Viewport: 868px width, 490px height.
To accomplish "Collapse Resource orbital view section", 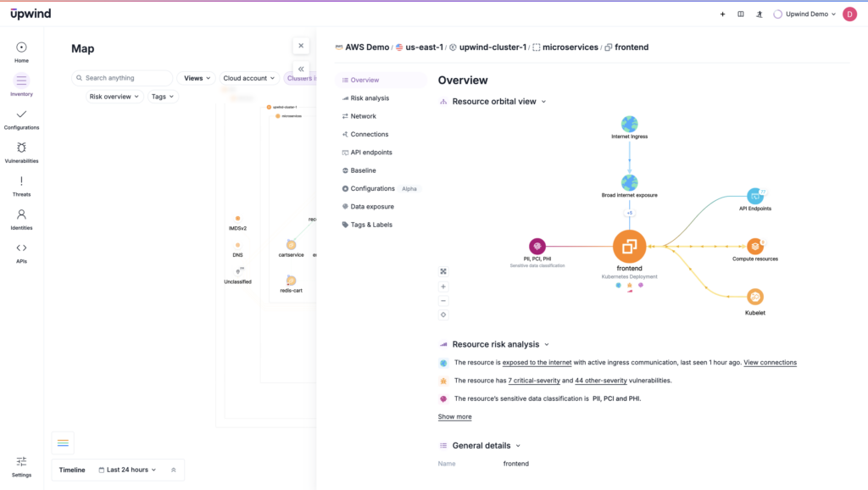I will [543, 102].
